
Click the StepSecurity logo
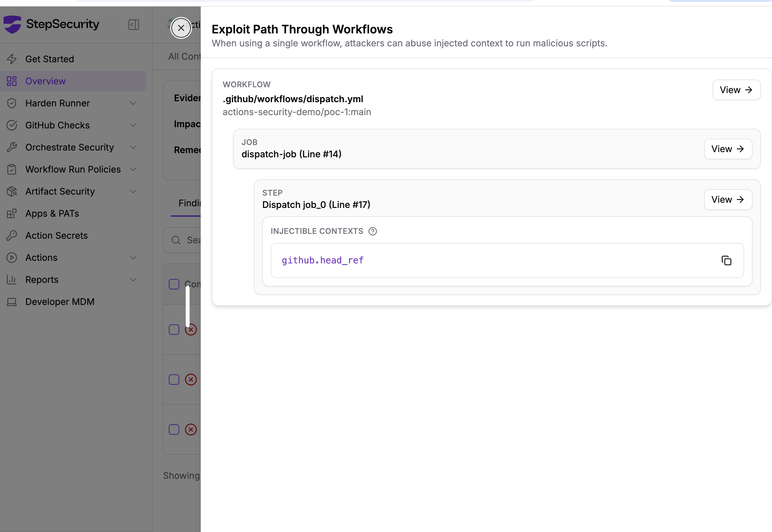tap(13, 24)
